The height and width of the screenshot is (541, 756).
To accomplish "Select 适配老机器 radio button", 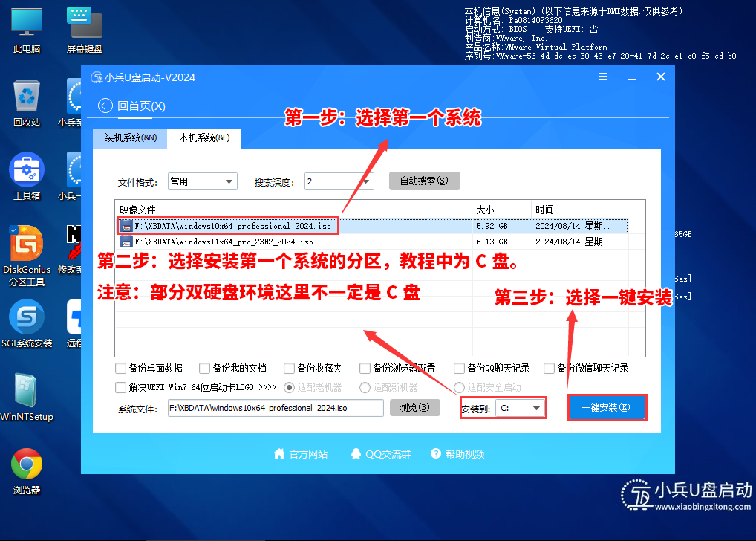I will click(290, 387).
